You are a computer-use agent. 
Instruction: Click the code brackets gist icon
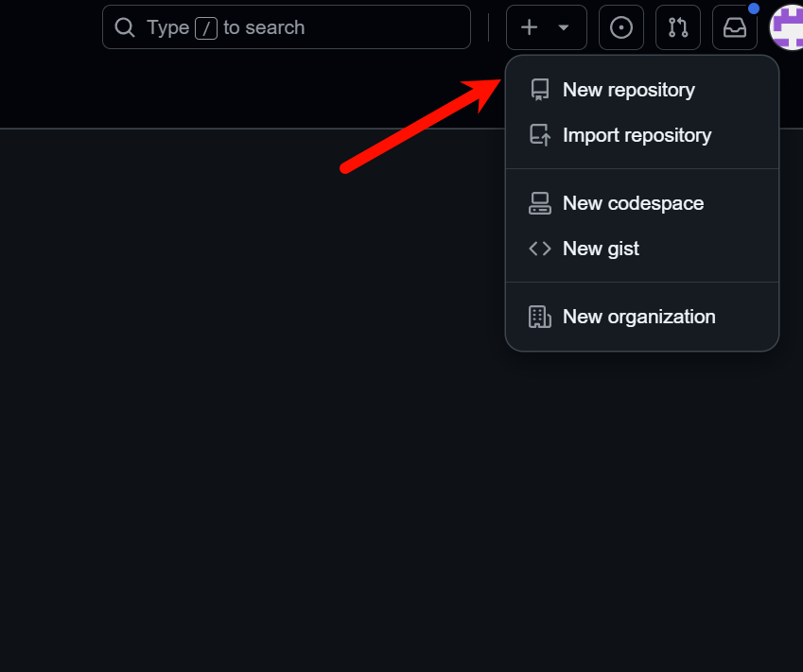[x=540, y=249]
